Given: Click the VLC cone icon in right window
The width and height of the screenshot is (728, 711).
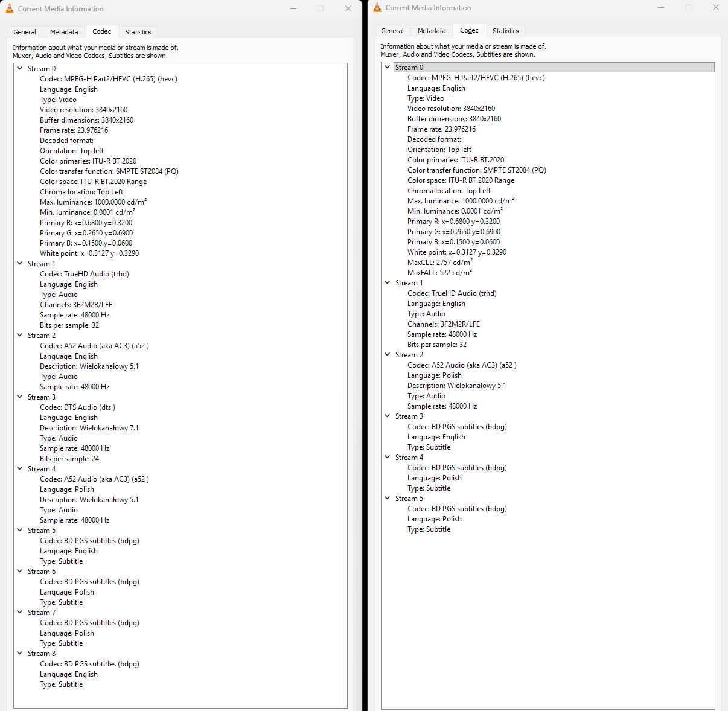Looking at the screenshot, I should coord(377,7).
